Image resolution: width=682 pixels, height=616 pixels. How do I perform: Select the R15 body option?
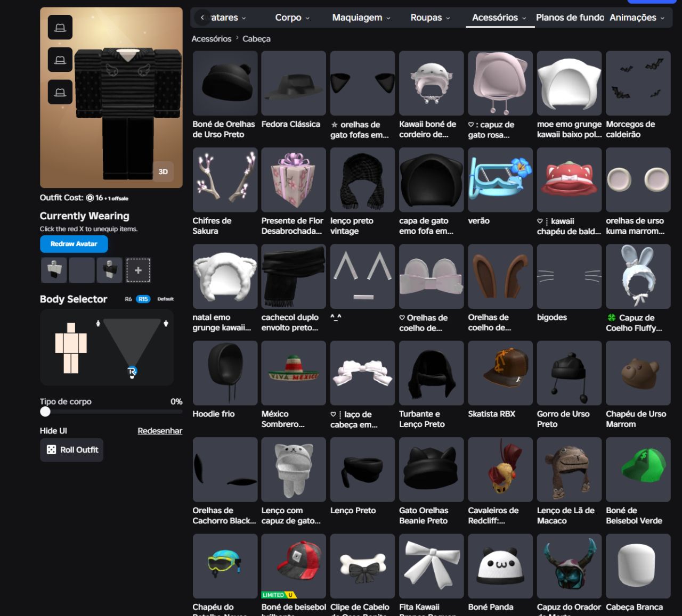pos(143,299)
